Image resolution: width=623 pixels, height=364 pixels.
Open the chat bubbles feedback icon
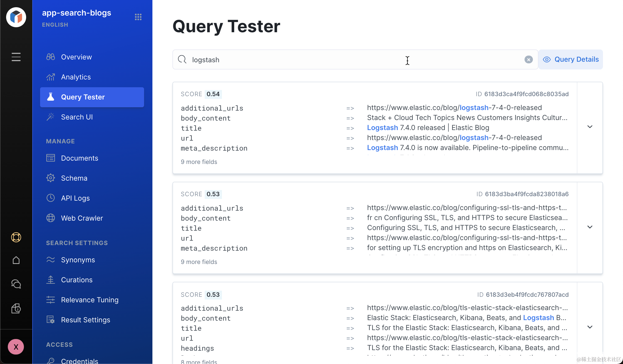tap(16, 284)
